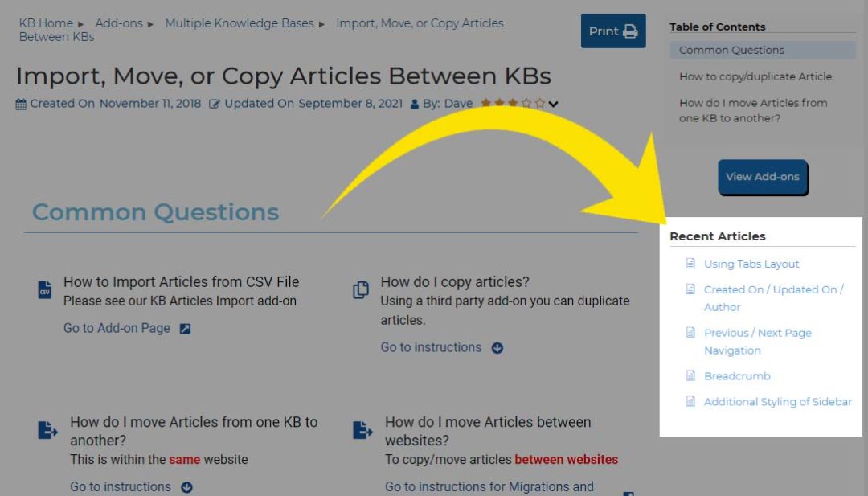Expand the chevron next to the star rating
This screenshot has height=496, width=868.
553,103
